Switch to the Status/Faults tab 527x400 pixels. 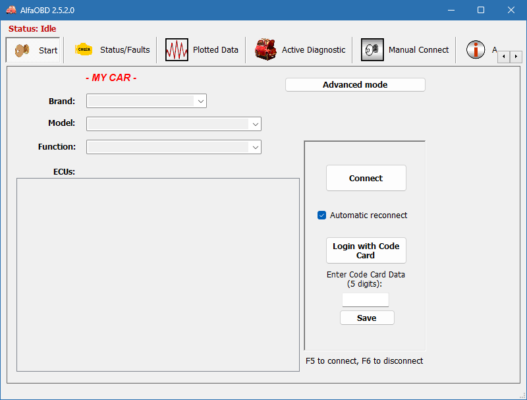[112, 50]
